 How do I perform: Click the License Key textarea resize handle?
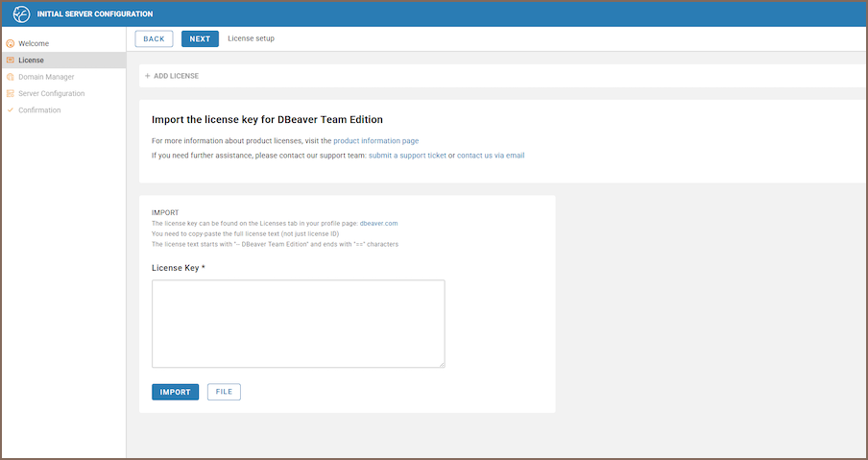(441, 363)
